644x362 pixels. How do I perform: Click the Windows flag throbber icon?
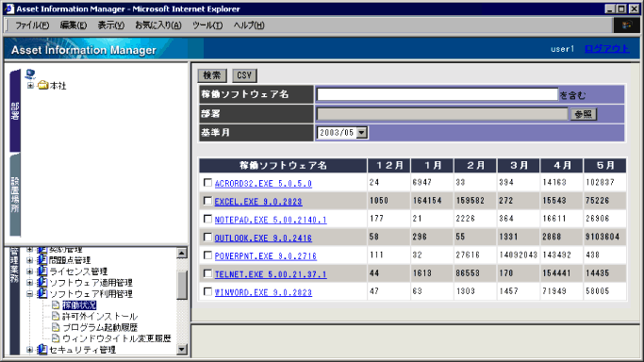click(626, 25)
